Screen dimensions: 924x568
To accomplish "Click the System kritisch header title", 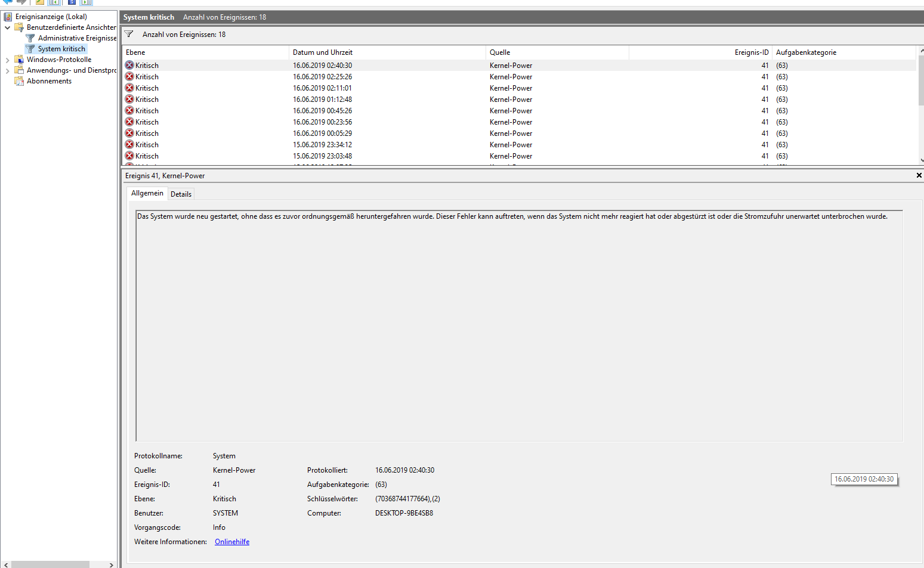I will [x=149, y=17].
